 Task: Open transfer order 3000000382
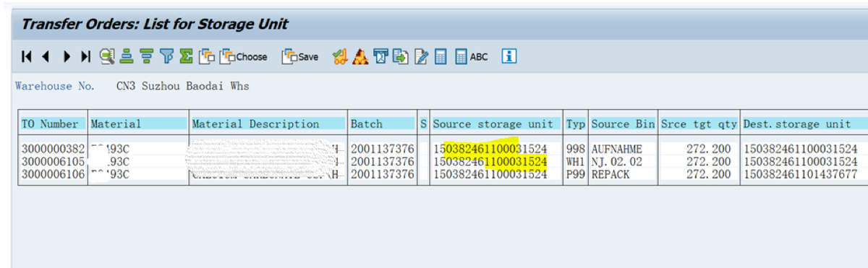click(x=54, y=150)
